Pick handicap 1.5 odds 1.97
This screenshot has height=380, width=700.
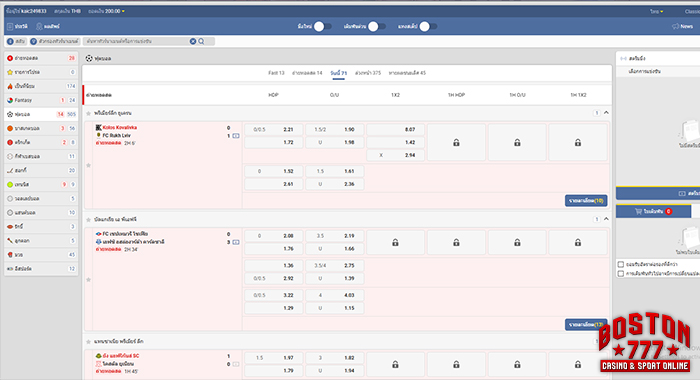(274, 358)
